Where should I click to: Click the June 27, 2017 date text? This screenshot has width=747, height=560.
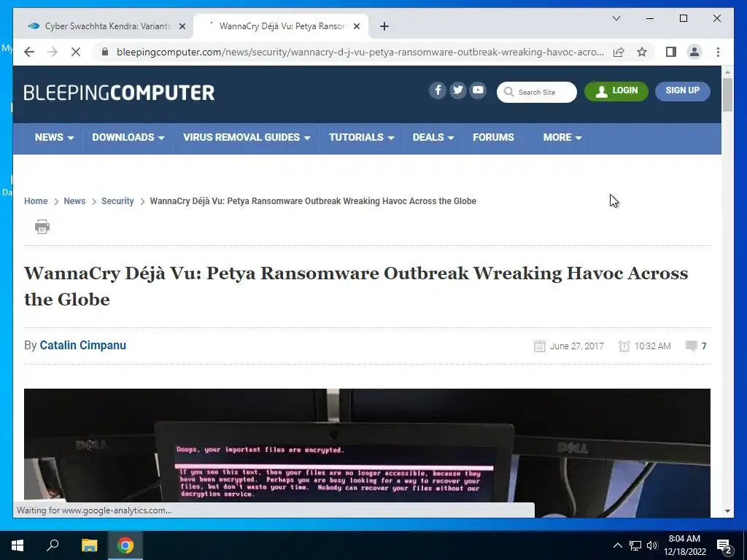576,346
